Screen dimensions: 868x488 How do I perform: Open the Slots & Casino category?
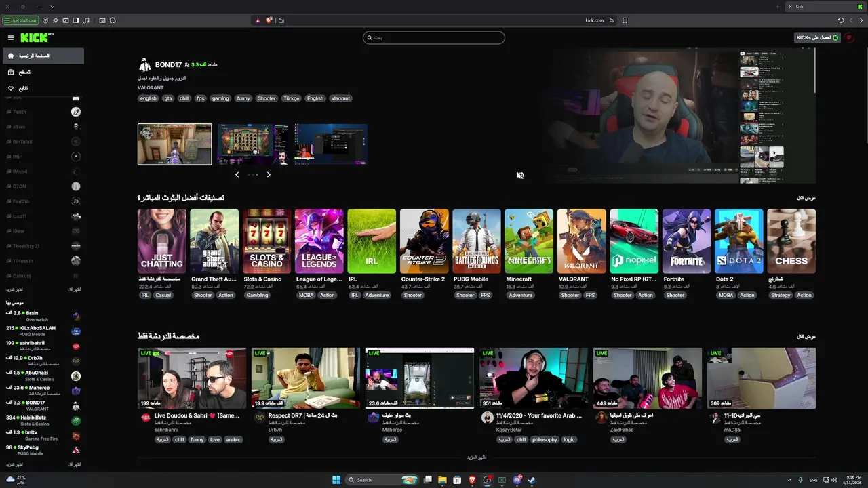pos(267,241)
